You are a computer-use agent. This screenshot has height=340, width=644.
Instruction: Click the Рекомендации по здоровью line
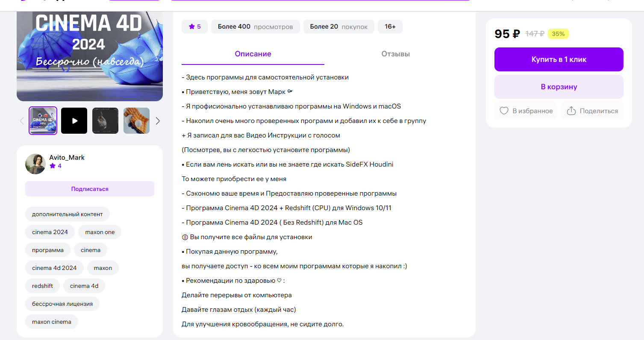pos(233,281)
